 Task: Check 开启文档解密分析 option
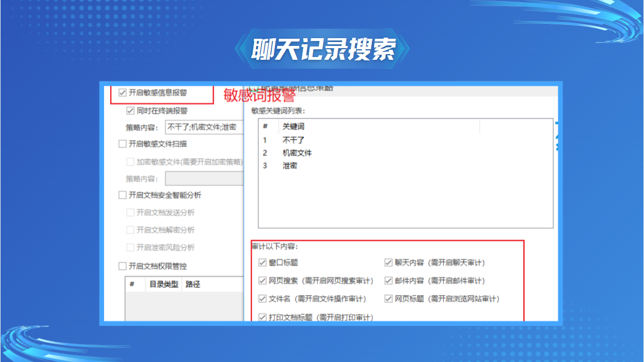tap(130, 230)
